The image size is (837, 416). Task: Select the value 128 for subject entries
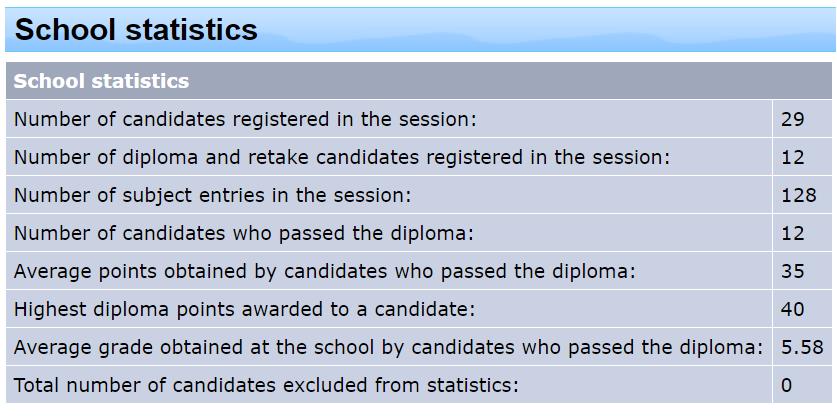point(799,195)
